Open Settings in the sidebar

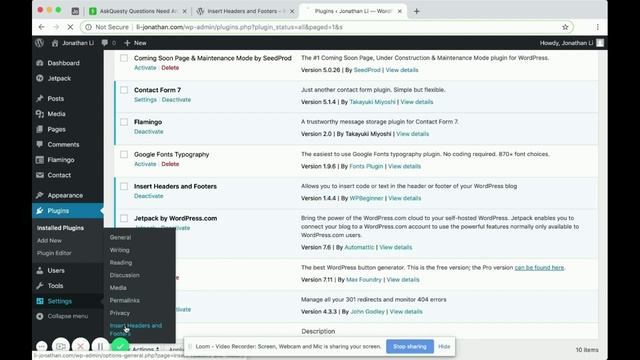point(60,301)
